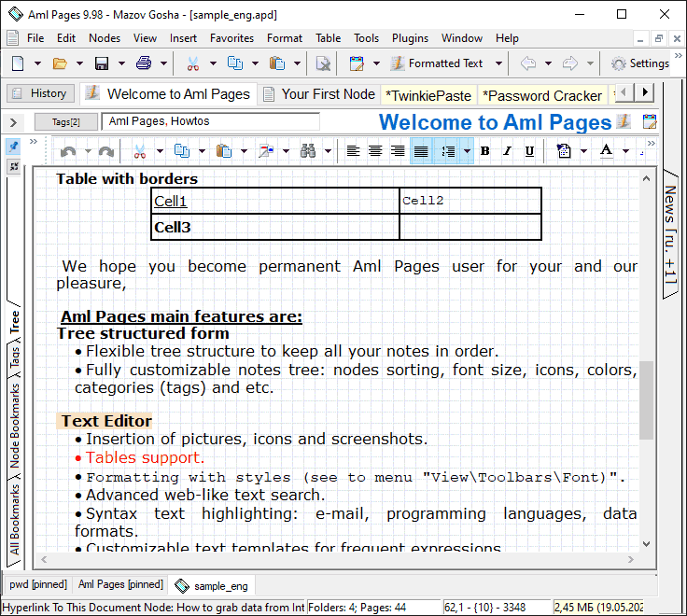Apply font color with A icon
The image size is (687, 616).
pos(606,150)
